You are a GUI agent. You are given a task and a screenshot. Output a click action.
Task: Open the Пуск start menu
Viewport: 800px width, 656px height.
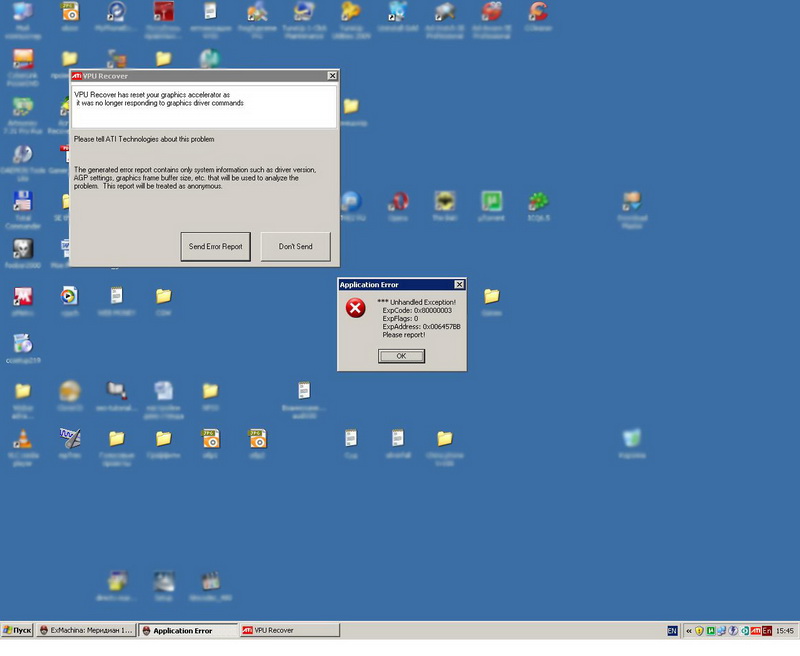(x=17, y=630)
